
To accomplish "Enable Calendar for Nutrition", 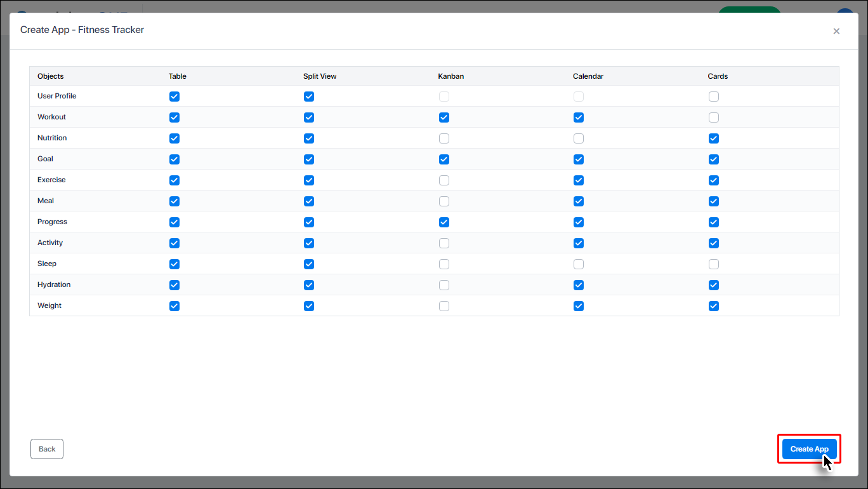I will point(579,138).
